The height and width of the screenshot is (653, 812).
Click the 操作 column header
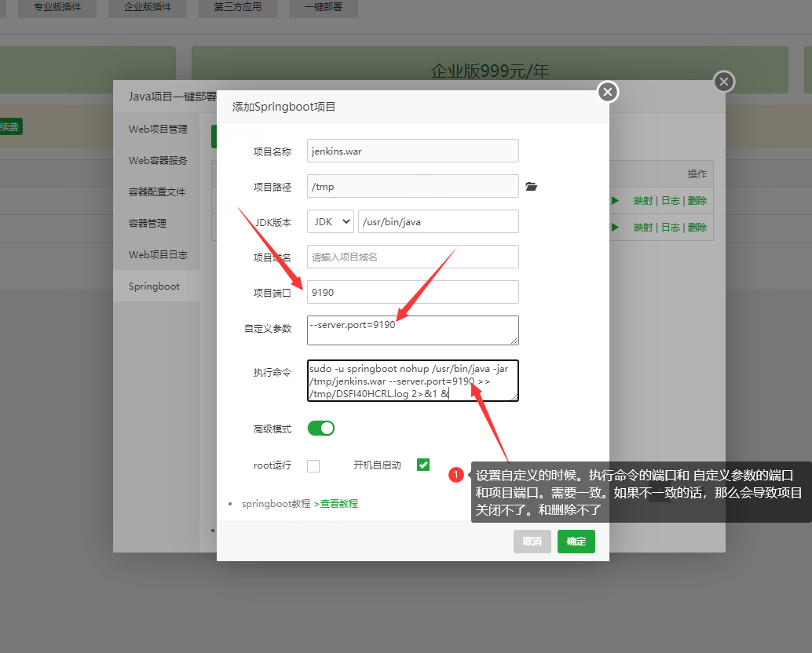tap(697, 174)
